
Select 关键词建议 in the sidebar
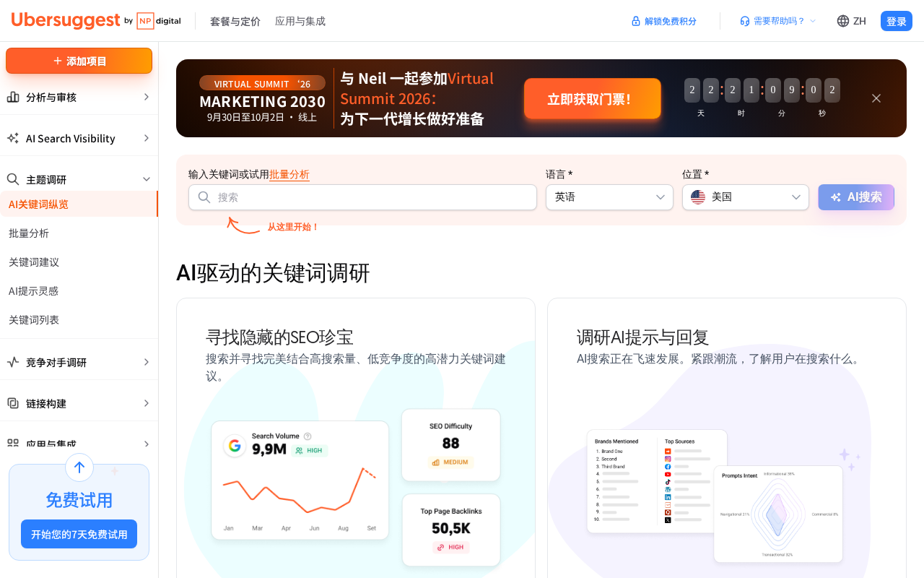click(x=34, y=262)
